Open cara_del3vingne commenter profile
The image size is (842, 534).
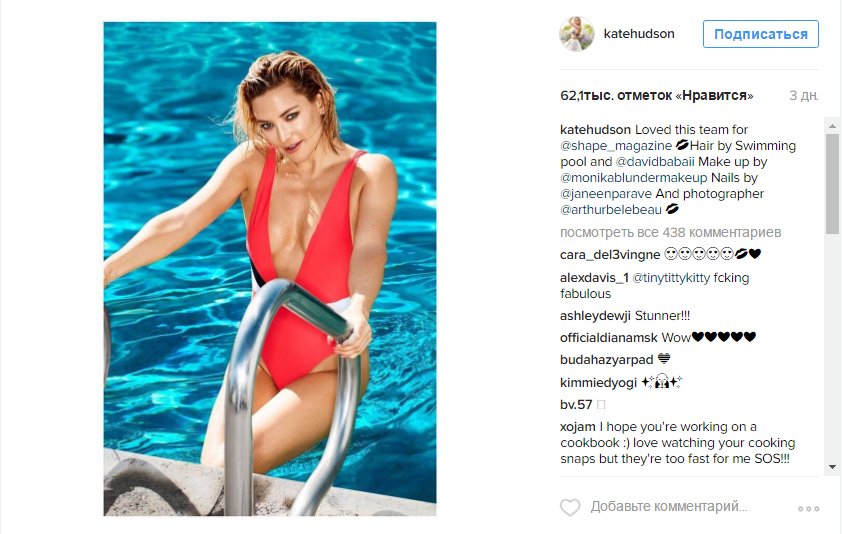(610, 255)
